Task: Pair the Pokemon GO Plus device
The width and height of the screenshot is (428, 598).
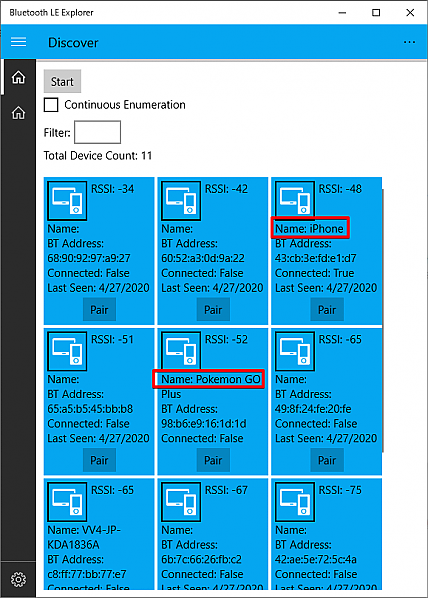Action: click(x=213, y=460)
